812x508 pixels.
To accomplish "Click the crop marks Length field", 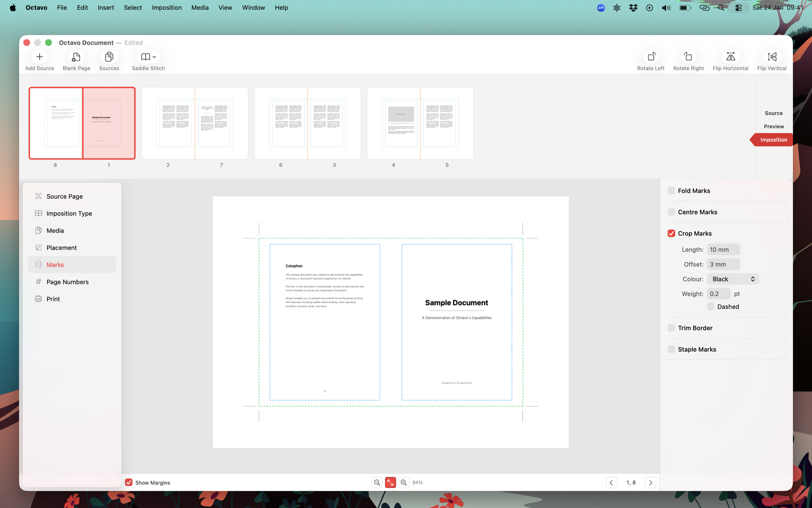I will click(723, 250).
